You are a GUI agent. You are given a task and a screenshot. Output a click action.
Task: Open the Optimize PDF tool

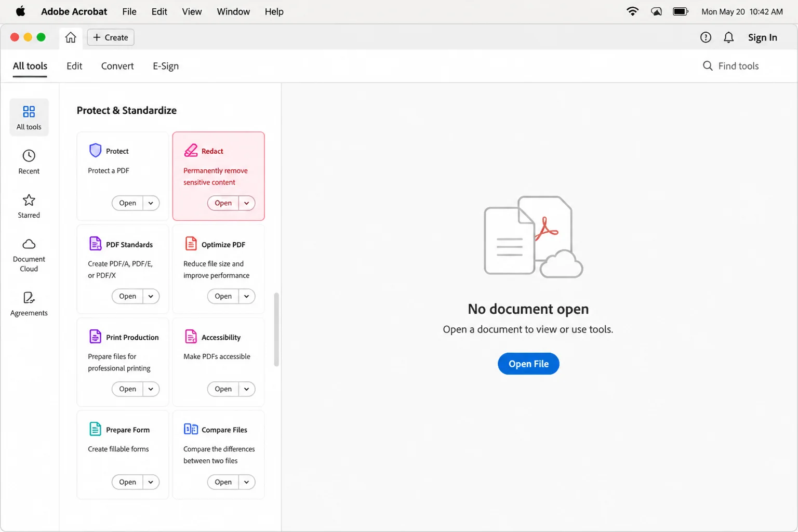point(223,296)
